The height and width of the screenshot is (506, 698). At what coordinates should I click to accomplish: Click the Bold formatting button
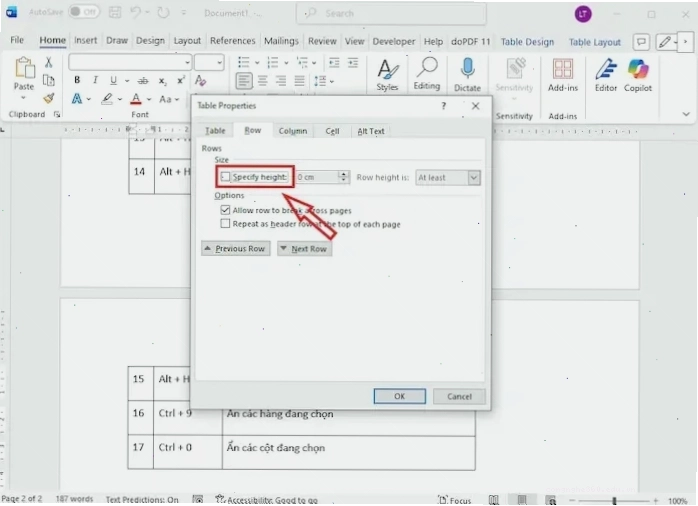[77, 80]
